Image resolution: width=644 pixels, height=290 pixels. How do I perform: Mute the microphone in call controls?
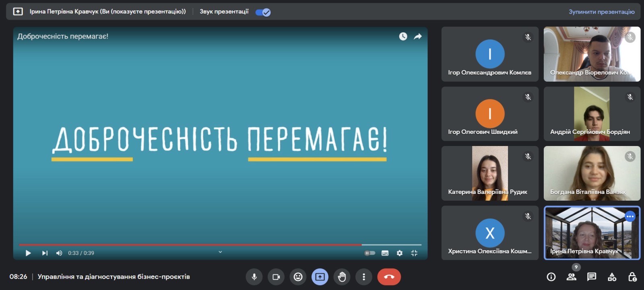(x=254, y=277)
